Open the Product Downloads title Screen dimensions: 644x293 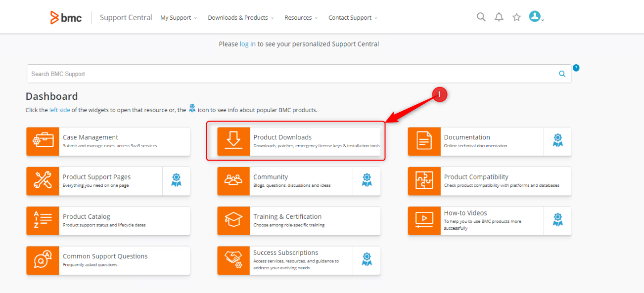(282, 137)
